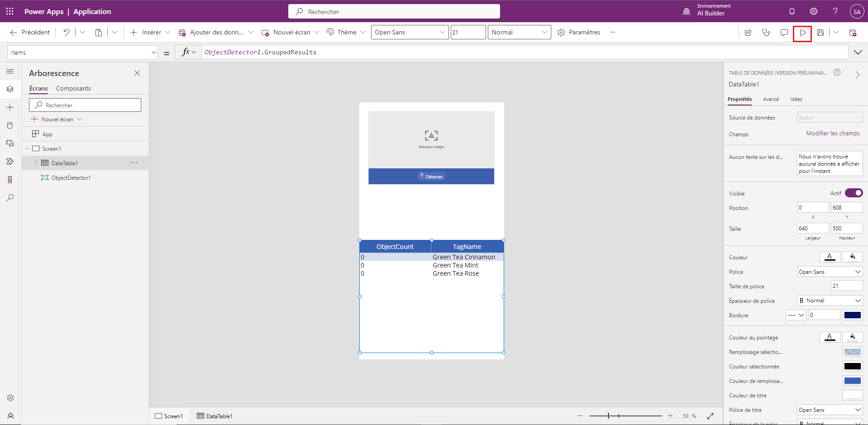Viewport: 868px width, 425px height.
Task: Open the SA account avatar
Action: (x=857, y=12)
